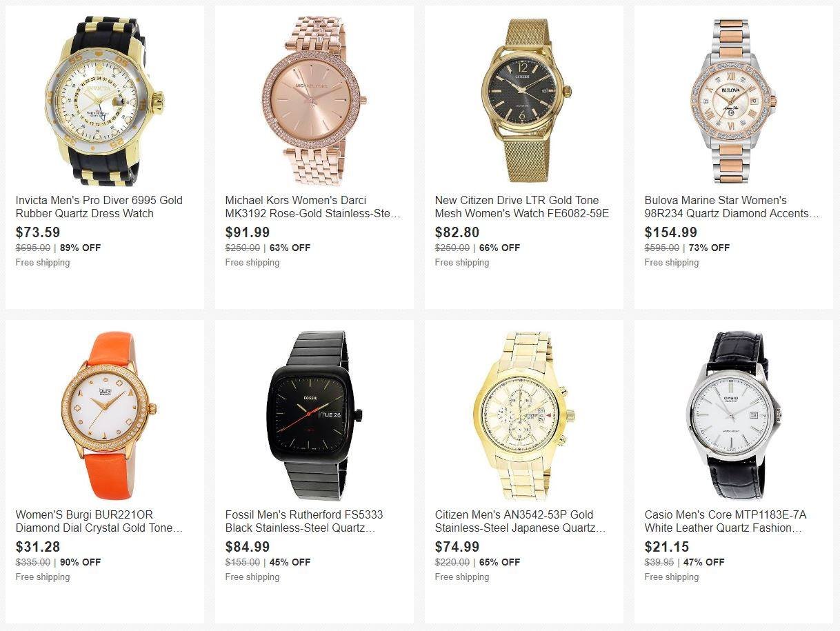
Task: Select the $31.28 price on the Burgi watch
Action: (38, 547)
